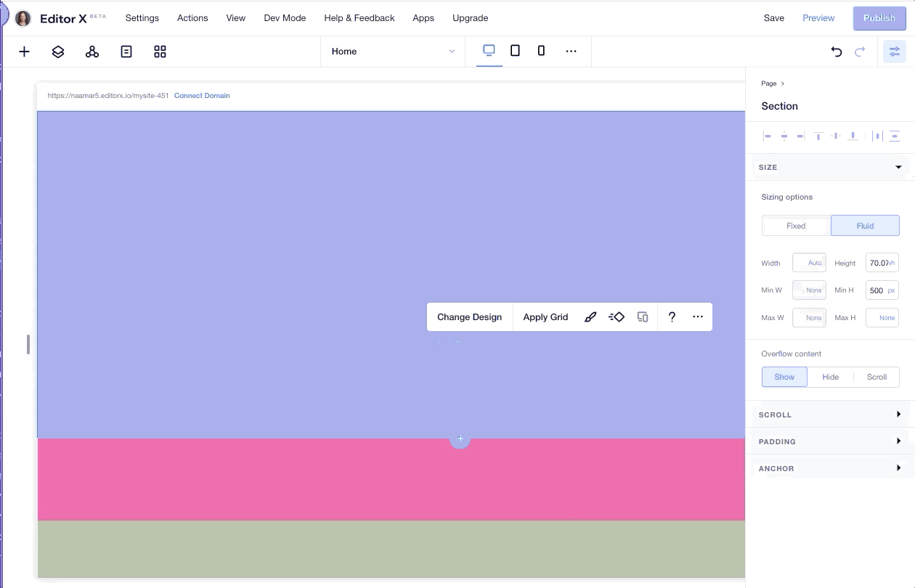
Task: Open the Home page dropdown
Action: [393, 52]
